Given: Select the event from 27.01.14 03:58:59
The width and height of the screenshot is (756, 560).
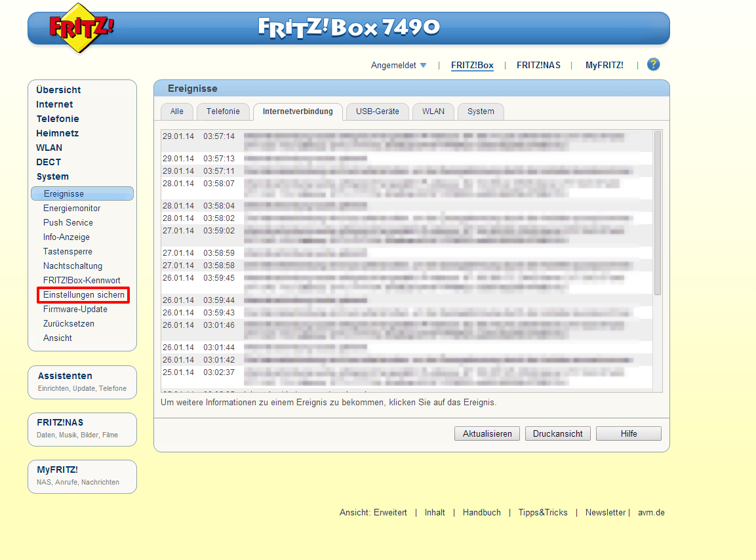Looking at the screenshot, I should [407, 252].
